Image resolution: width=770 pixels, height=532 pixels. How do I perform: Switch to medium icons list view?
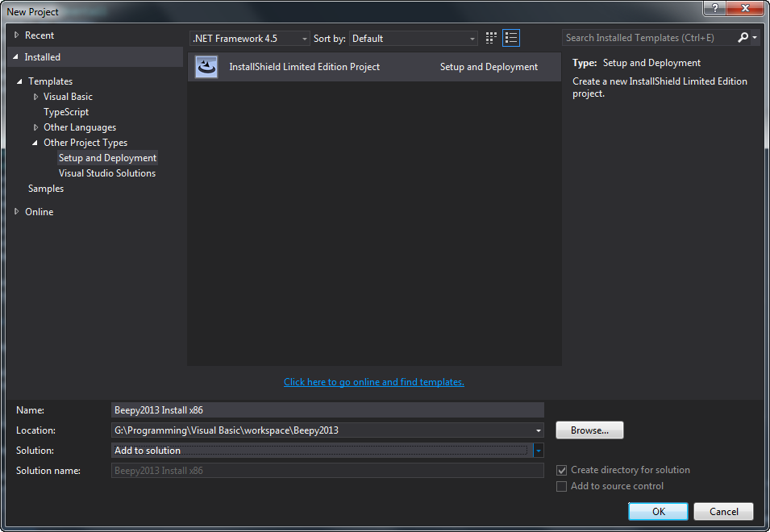(x=511, y=38)
